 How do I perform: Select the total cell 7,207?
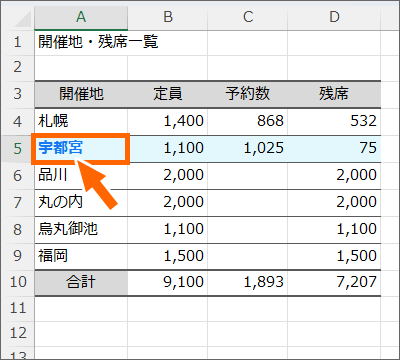point(334,282)
